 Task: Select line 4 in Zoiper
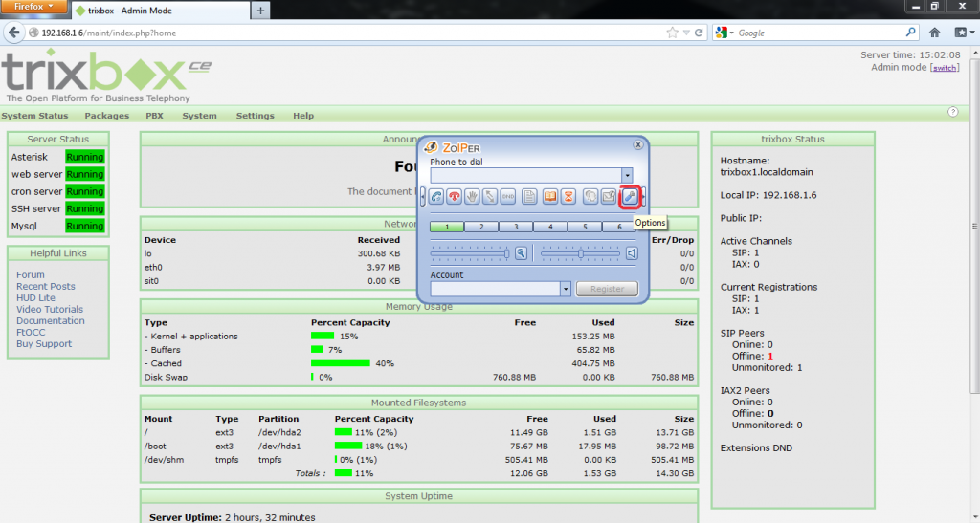(x=550, y=227)
